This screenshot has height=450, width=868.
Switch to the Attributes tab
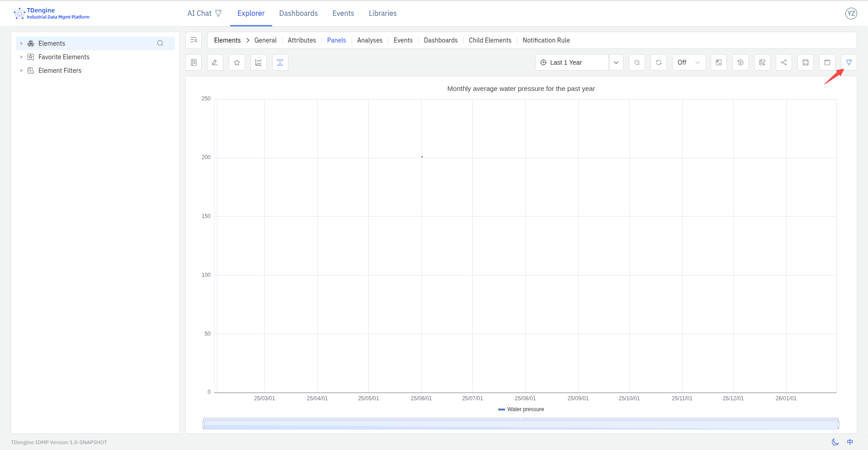click(302, 40)
